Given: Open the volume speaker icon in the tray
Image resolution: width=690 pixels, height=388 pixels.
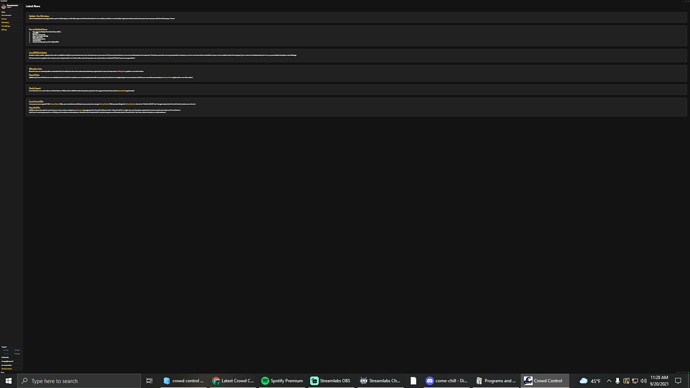Looking at the screenshot, I should (643, 381).
